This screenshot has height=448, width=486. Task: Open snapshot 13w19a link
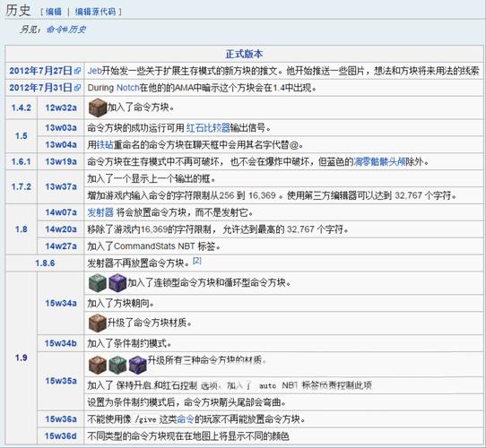coord(61,161)
